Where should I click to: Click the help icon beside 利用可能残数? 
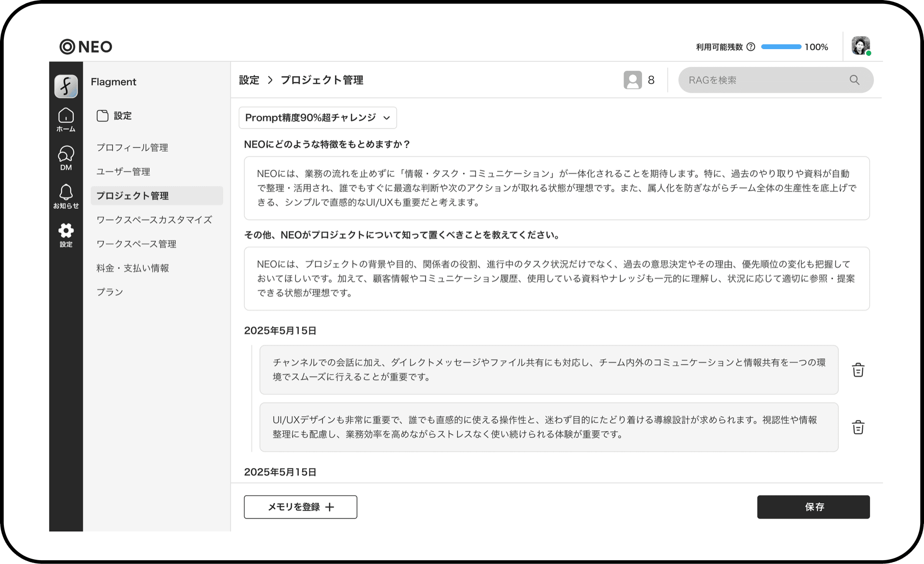pos(751,47)
